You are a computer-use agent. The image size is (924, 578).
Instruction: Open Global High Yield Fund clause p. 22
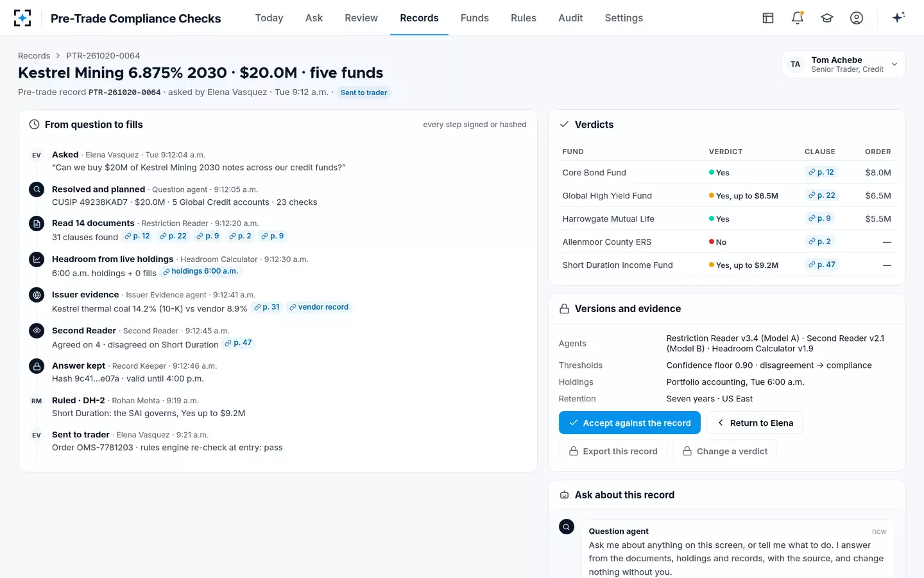[822, 195]
